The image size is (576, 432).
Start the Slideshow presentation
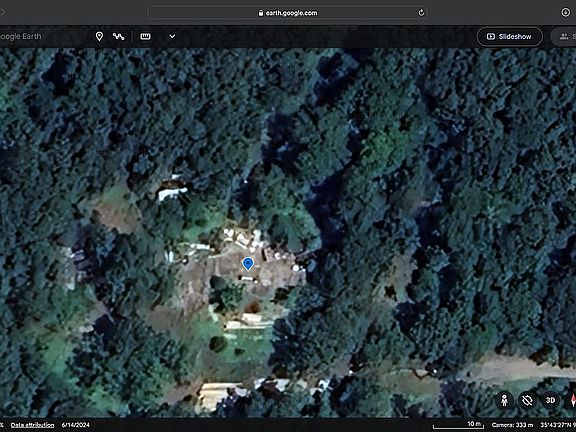coord(509,36)
